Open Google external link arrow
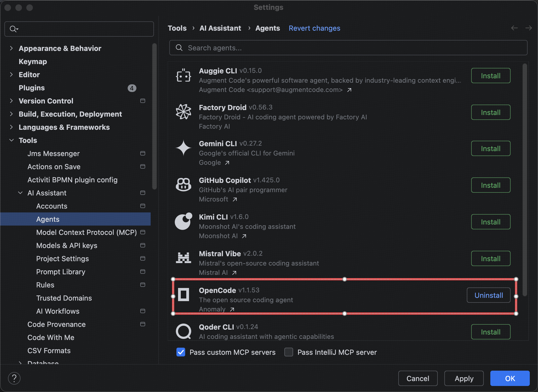 pos(227,163)
